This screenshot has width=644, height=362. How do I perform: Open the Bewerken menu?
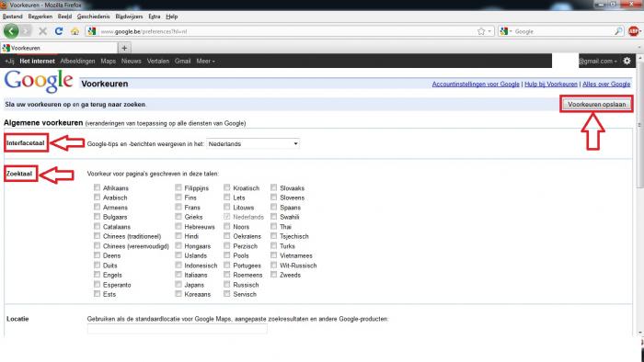(40, 17)
